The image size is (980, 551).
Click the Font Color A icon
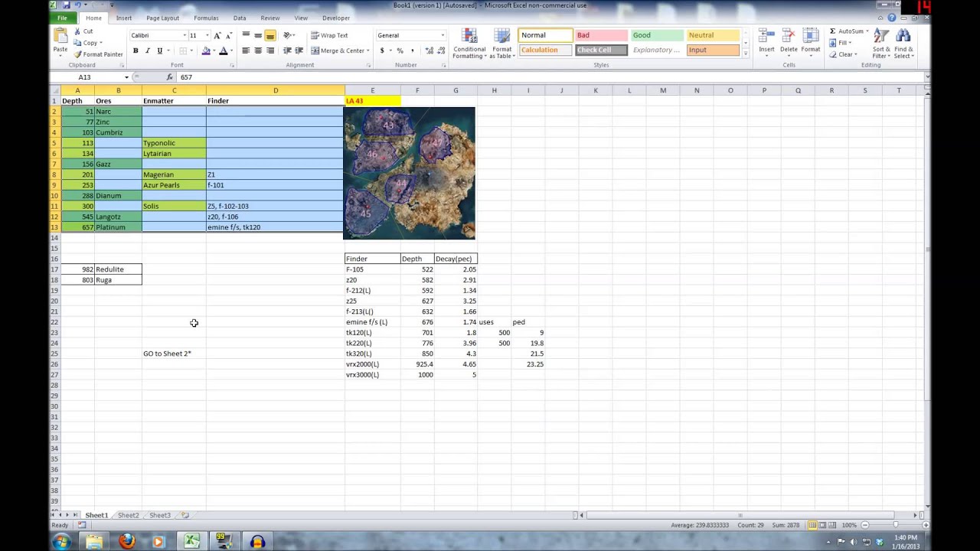click(223, 51)
